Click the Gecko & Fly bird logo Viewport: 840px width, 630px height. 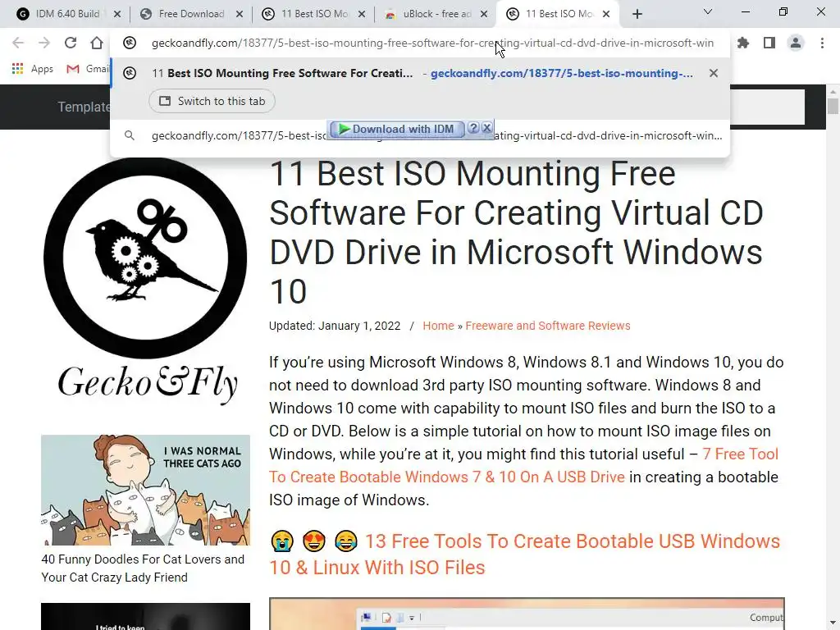point(146,258)
